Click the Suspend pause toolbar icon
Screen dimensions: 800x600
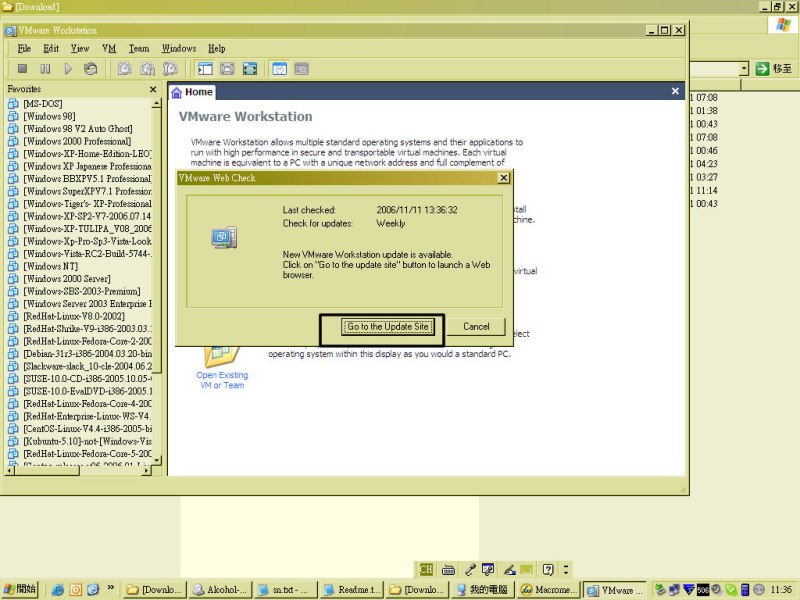click(x=45, y=68)
